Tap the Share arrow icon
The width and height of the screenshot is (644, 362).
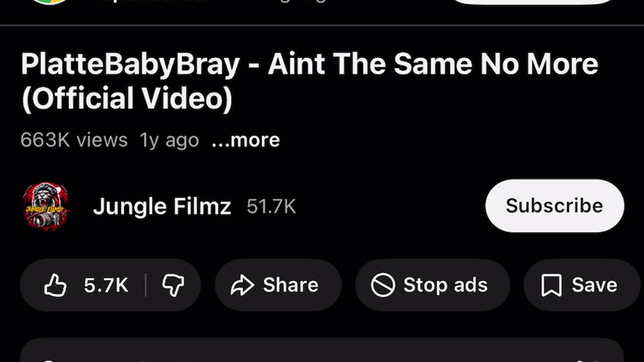click(243, 286)
